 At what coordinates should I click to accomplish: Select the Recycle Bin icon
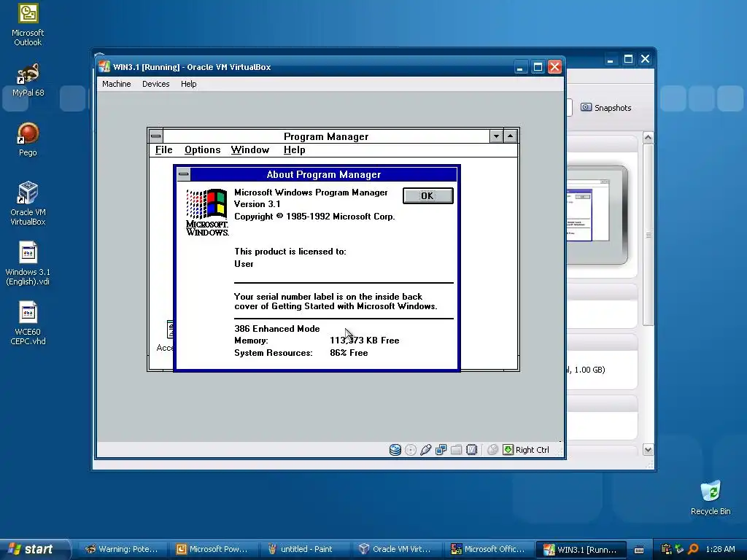711,498
